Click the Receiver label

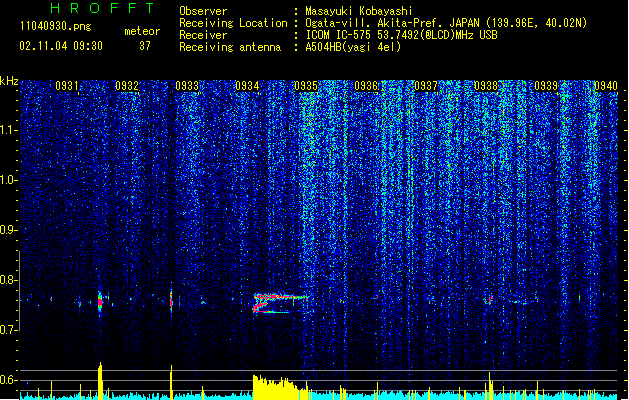[203, 35]
